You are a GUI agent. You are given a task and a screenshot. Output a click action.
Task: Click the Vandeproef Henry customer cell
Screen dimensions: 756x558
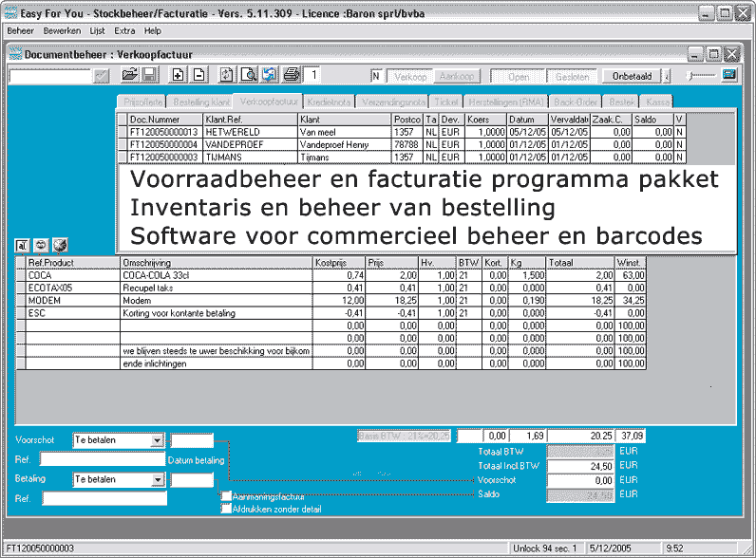point(344,144)
